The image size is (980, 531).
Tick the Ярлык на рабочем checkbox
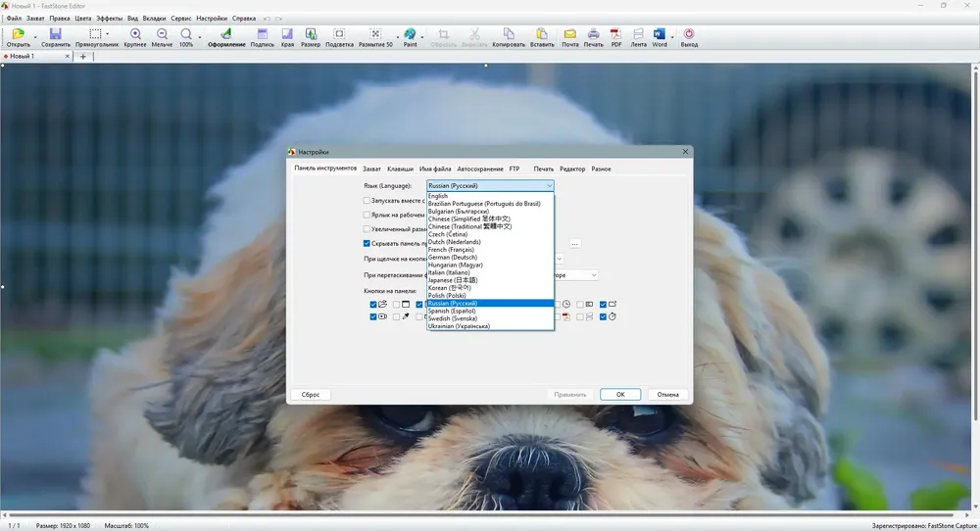(367, 215)
